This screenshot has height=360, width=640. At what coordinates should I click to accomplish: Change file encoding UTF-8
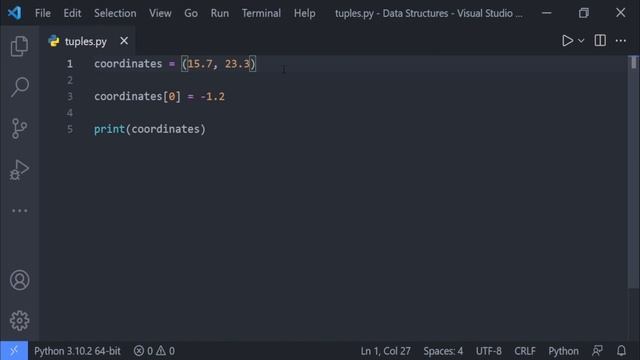[x=489, y=351]
